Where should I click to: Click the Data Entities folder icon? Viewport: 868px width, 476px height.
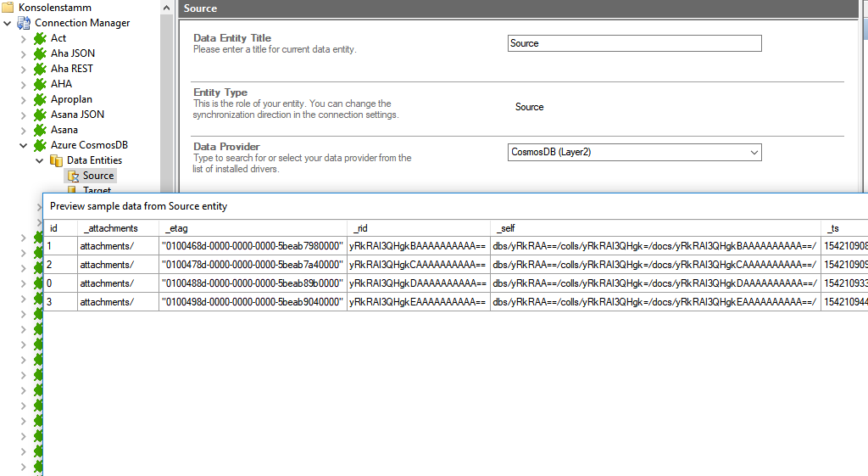56,160
